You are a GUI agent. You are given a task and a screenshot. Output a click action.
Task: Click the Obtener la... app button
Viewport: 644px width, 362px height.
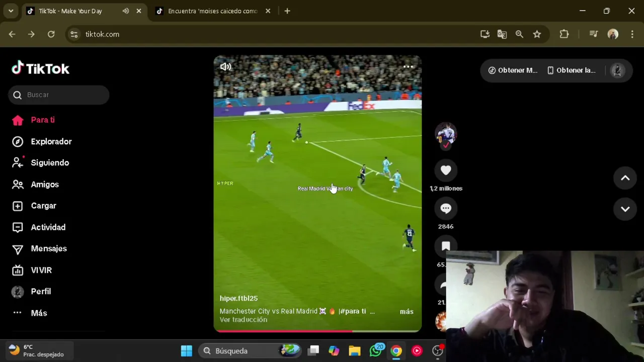(571, 70)
